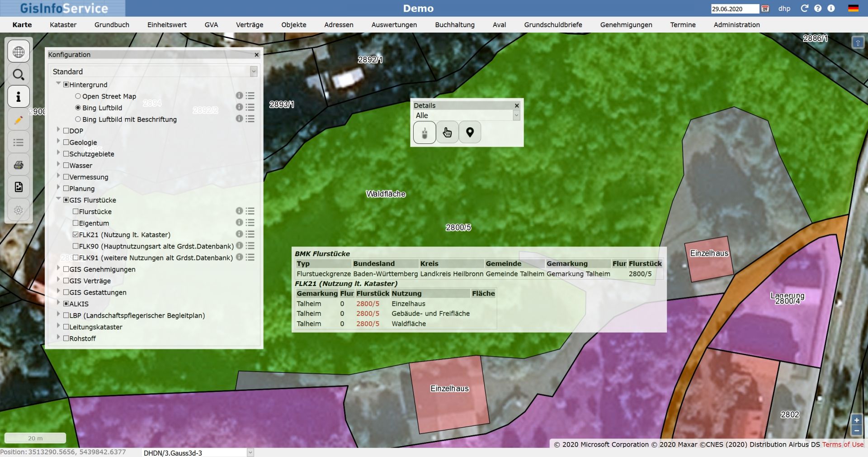Select Bing Luftbild mit Beschriftung radio

pos(78,119)
